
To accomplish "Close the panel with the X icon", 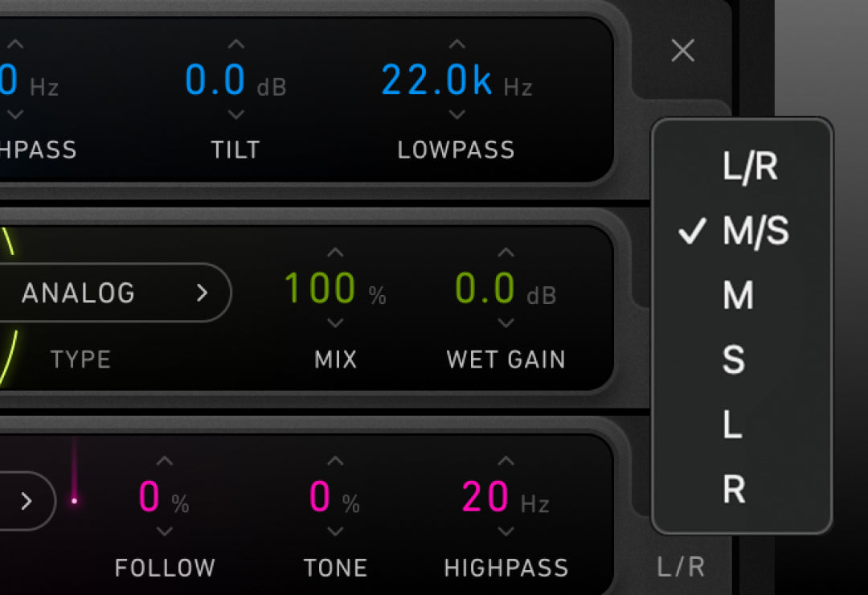I will coord(682,51).
